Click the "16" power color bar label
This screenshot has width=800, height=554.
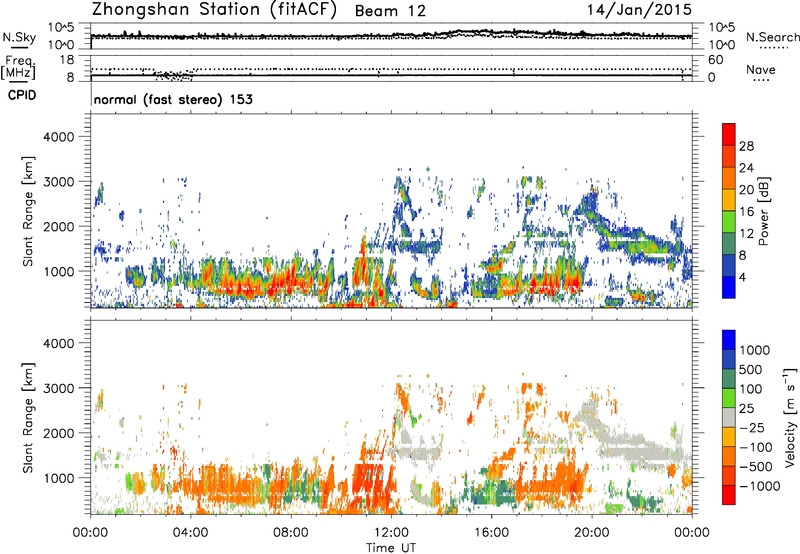[746, 212]
